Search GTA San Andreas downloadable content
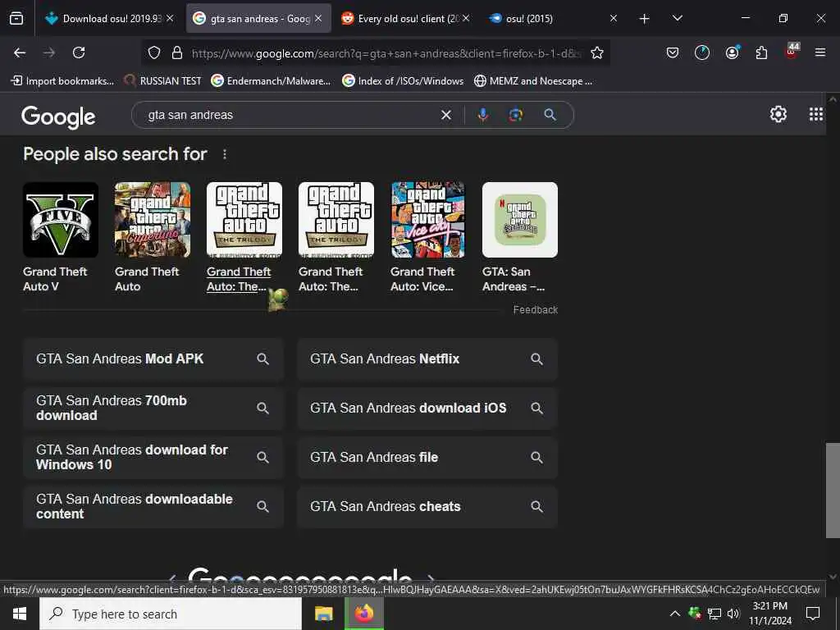Viewport: 840px width, 630px height. tap(153, 507)
